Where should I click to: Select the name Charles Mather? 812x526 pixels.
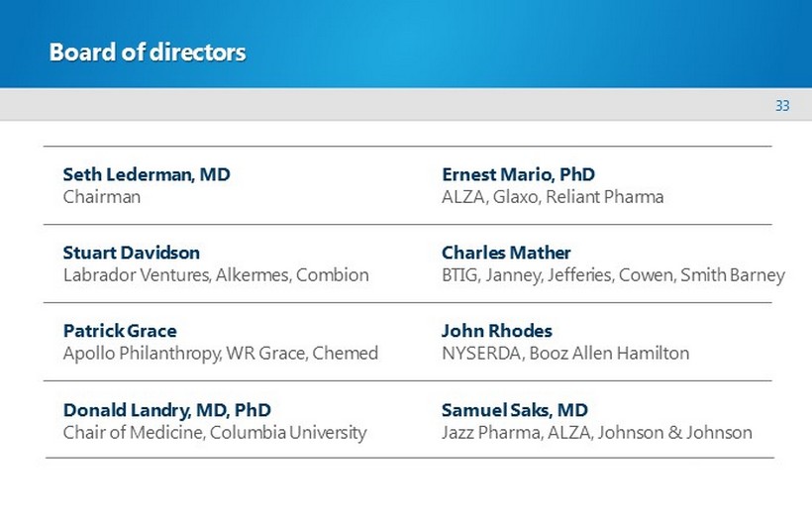click(x=506, y=253)
